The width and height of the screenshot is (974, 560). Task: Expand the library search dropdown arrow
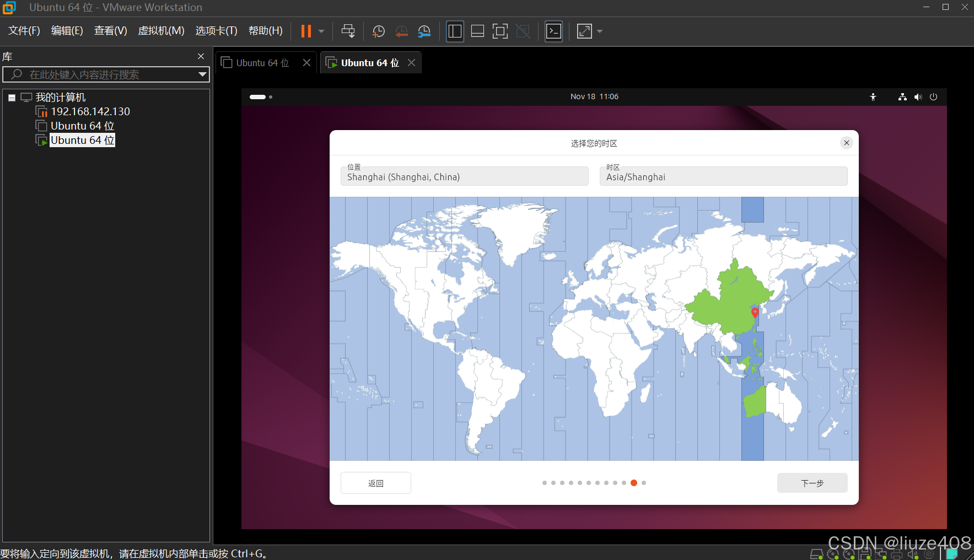point(203,74)
